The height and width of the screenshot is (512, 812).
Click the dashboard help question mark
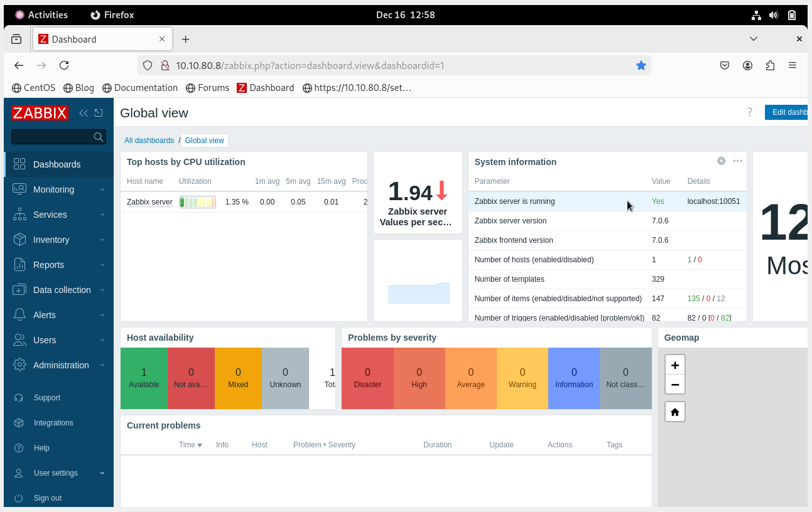(x=749, y=112)
